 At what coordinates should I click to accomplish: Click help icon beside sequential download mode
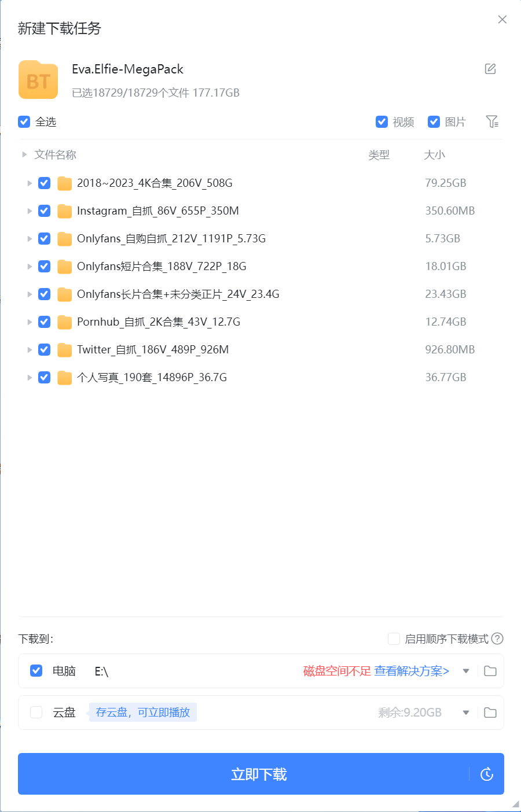(497, 638)
